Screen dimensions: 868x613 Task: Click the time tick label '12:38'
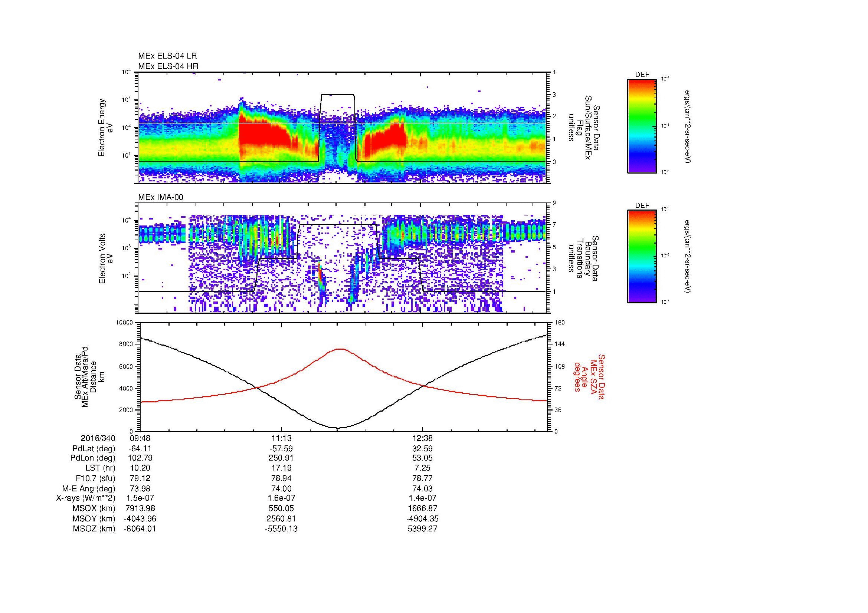click(x=423, y=438)
